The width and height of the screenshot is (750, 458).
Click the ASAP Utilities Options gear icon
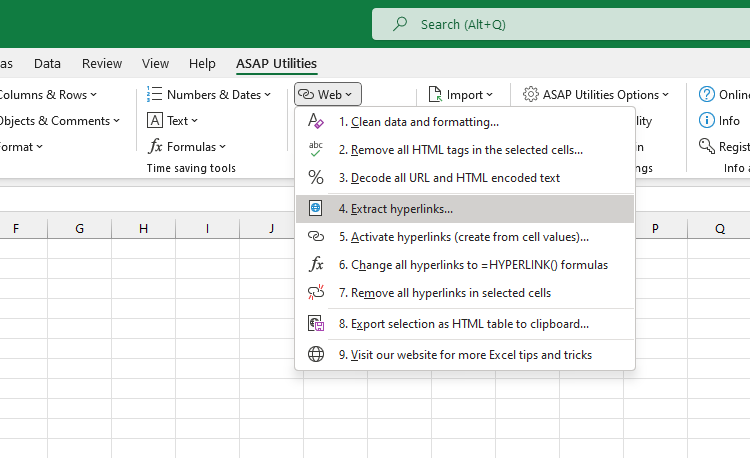pyautogui.click(x=530, y=94)
